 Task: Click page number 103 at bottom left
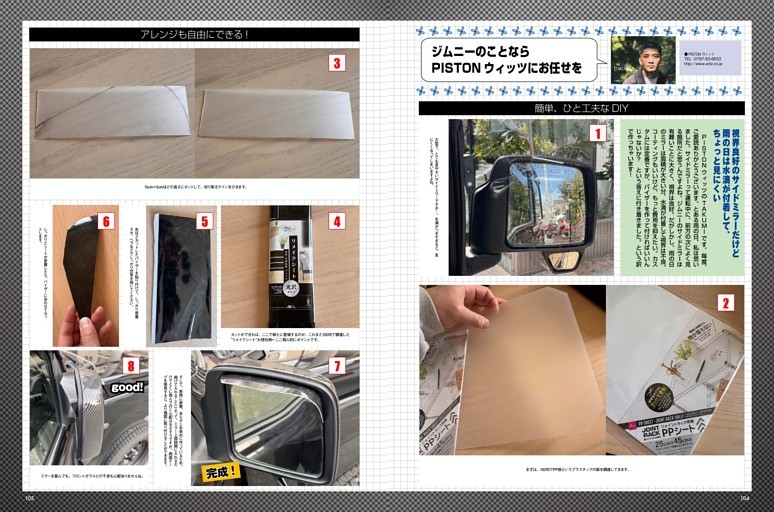(x=30, y=495)
